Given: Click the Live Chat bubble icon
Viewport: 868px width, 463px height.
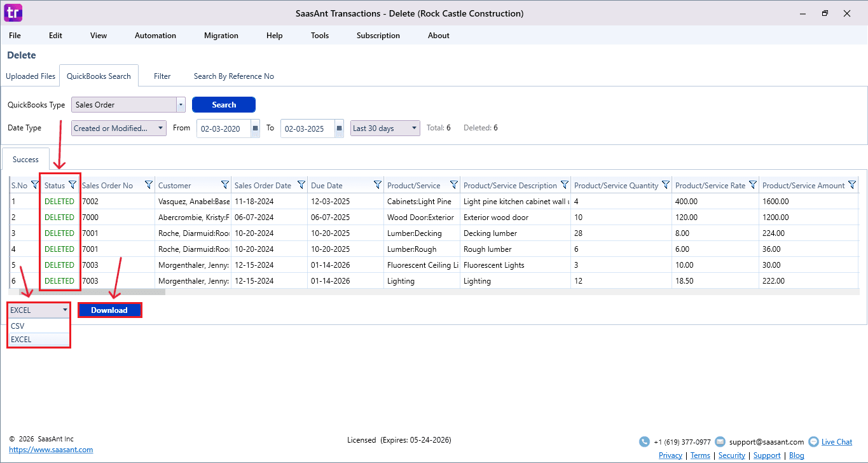Looking at the screenshot, I should pyautogui.click(x=813, y=442).
